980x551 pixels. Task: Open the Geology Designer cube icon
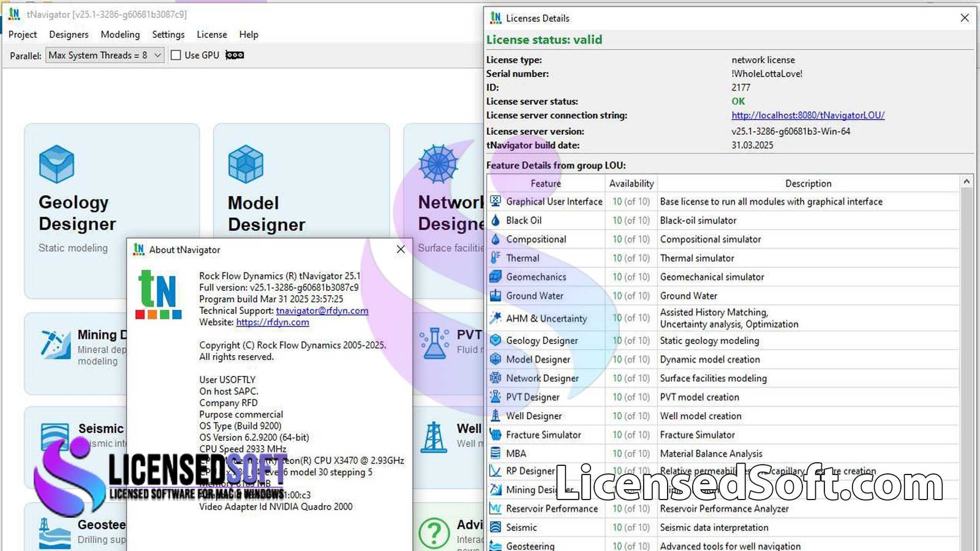(x=56, y=164)
